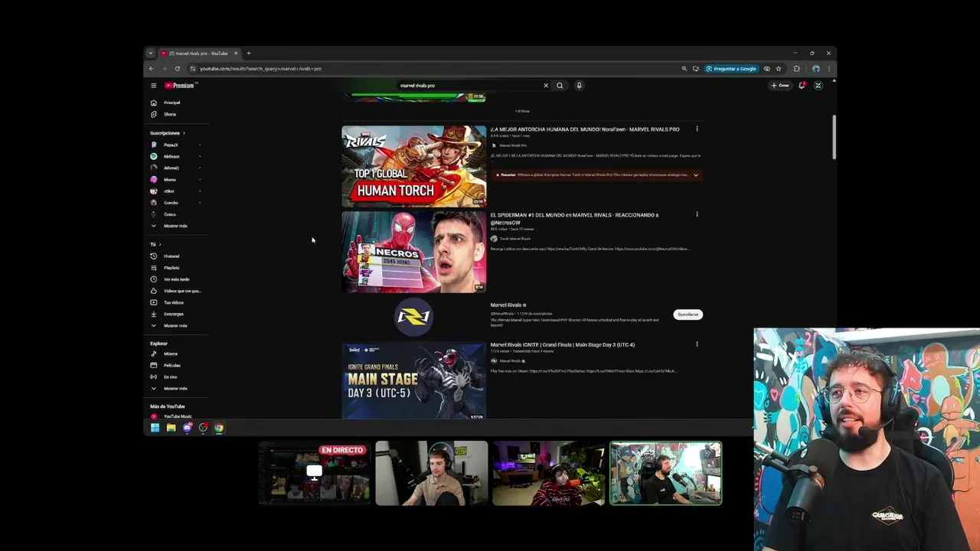Click the page vertical scrollbar thumb
The image size is (980, 551).
pos(834,138)
